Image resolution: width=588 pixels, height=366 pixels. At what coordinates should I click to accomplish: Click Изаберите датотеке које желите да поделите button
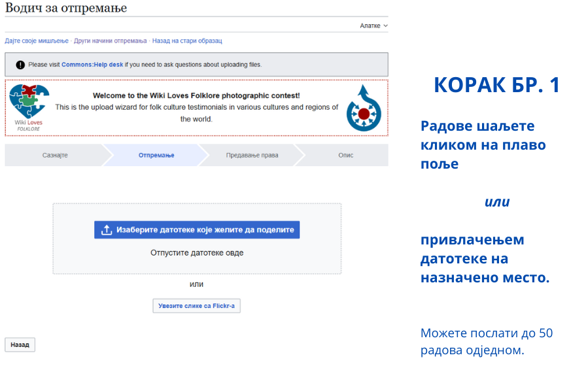point(197,229)
